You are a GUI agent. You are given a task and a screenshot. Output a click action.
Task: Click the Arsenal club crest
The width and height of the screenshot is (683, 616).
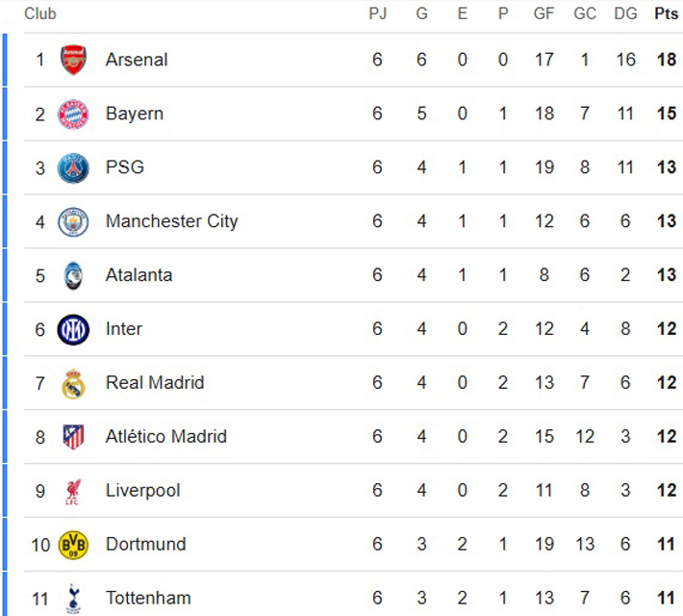[73, 60]
